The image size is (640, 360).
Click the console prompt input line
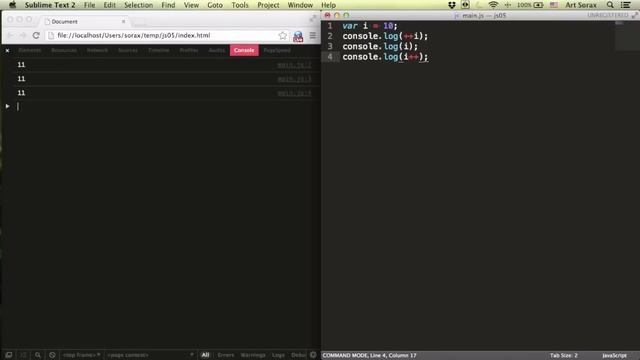tap(167, 106)
